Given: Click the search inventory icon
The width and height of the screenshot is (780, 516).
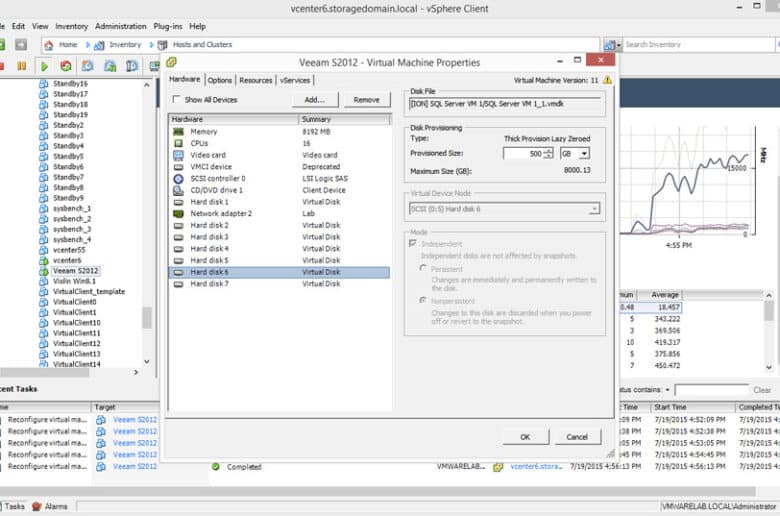Looking at the screenshot, I should (610, 45).
